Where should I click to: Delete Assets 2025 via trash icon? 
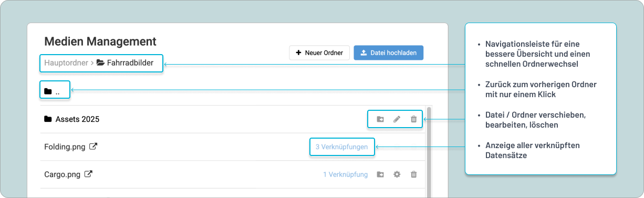tap(413, 119)
